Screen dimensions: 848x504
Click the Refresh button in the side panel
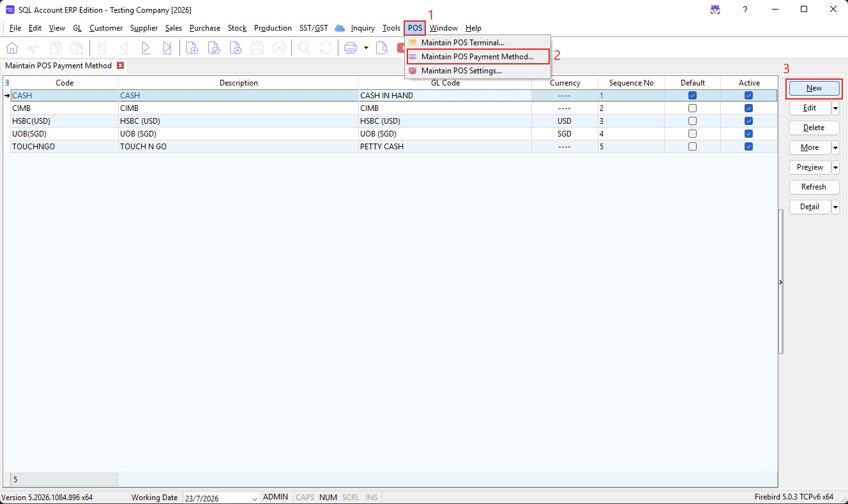click(814, 187)
